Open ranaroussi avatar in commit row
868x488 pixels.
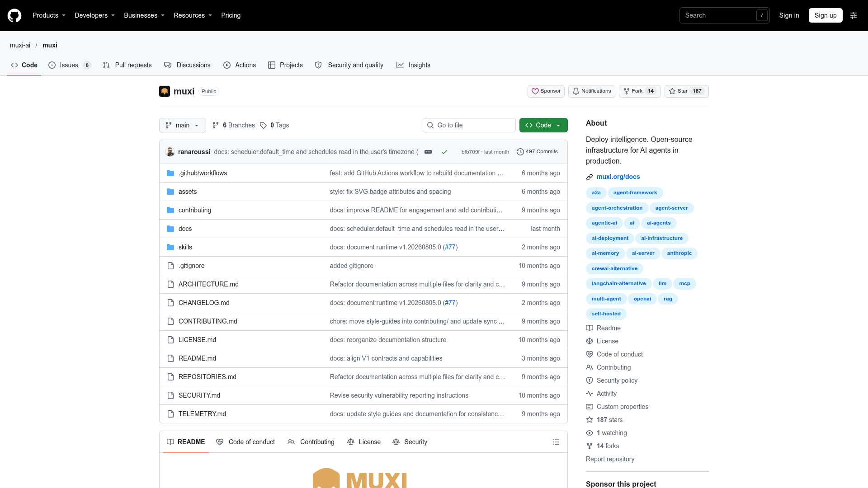tap(170, 152)
